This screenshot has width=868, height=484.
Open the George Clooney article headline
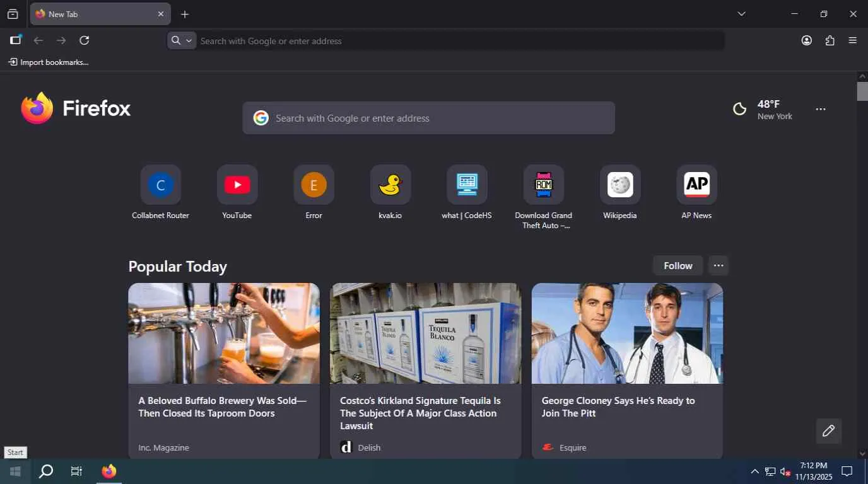[x=618, y=407]
